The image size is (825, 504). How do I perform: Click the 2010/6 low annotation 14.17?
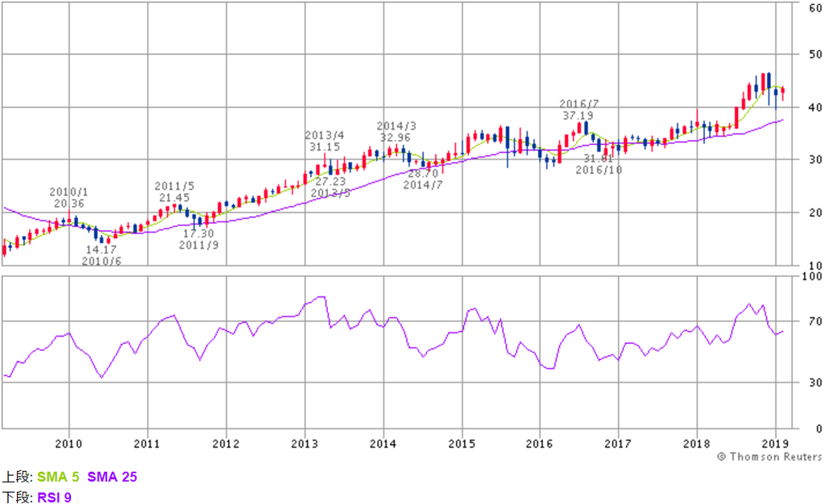point(102,255)
